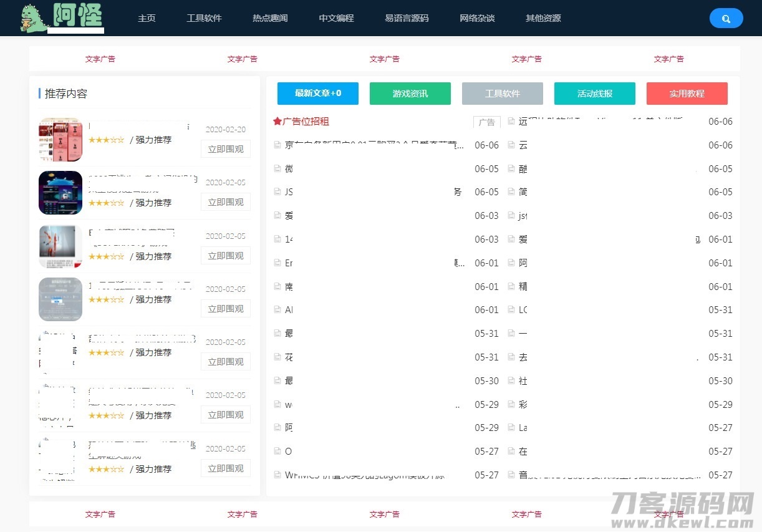Click the third star in the first item's rating
The width and height of the screenshot is (762, 532).
coord(106,140)
